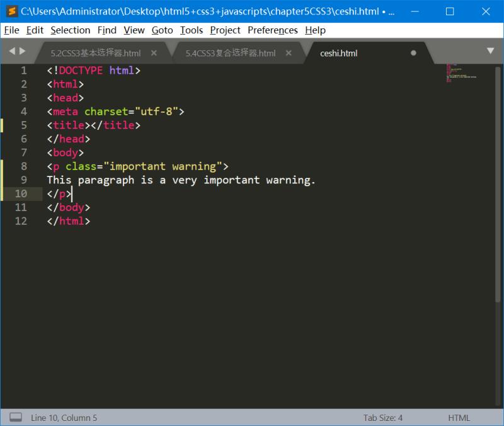504x426 pixels.
Task: Maximize the Sublime Text window
Action: [x=450, y=11]
